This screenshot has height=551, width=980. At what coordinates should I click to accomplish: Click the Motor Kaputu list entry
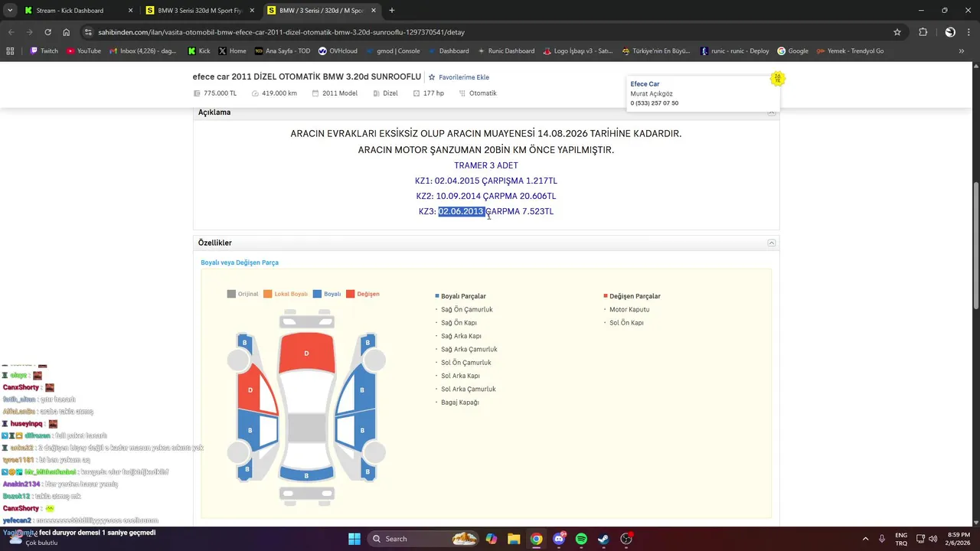pyautogui.click(x=629, y=310)
